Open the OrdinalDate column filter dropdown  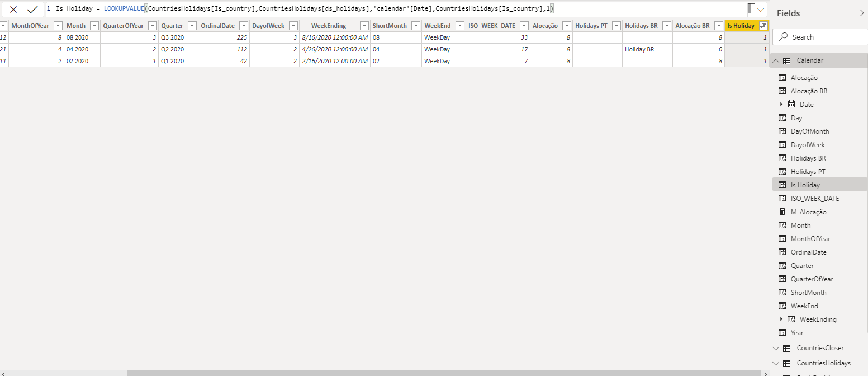pyautogui.click(x=244, y=26)
